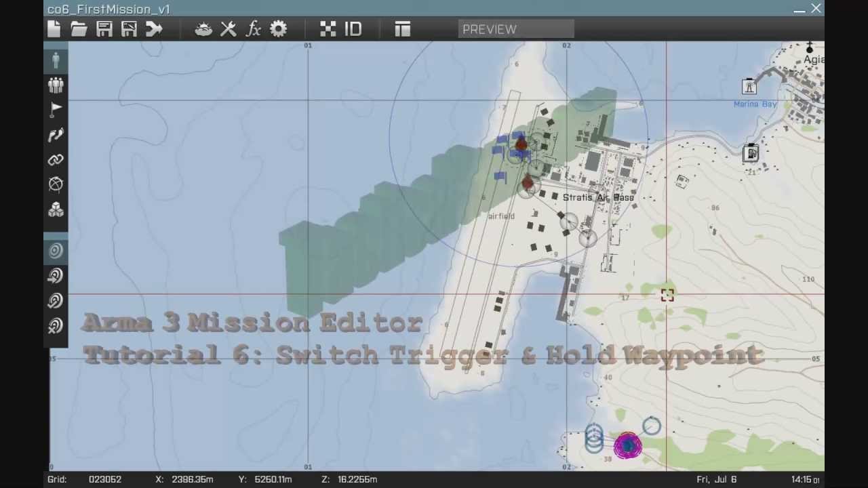Select the Triggers flag mode

[x=56, y=110]
